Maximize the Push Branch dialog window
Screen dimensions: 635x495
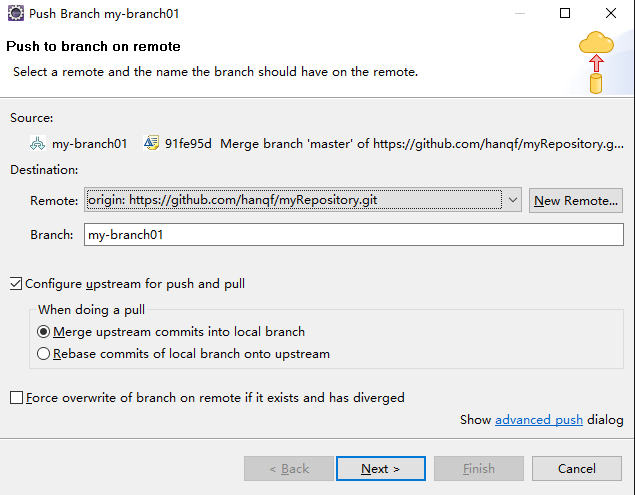click(x=565, y=13)
